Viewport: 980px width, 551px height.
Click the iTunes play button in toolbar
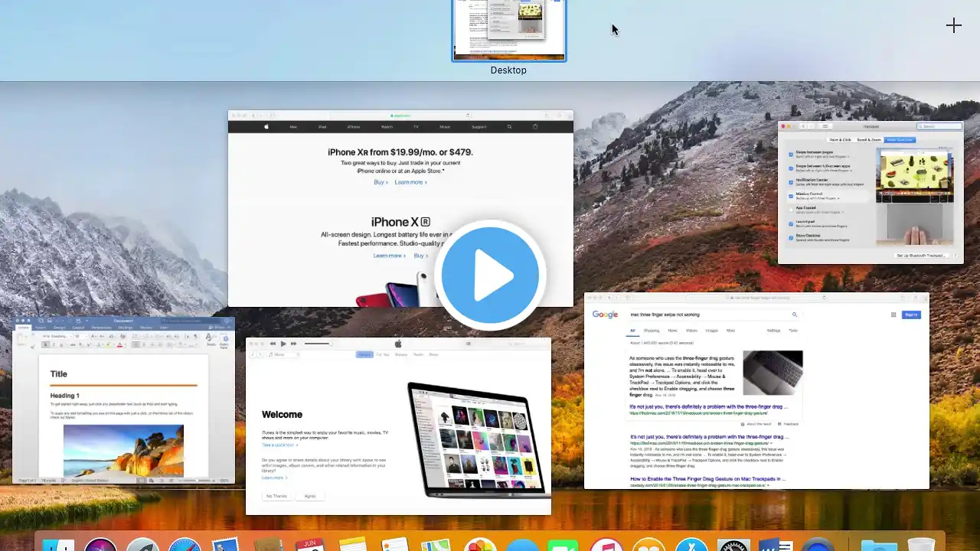tap(283, 344)
